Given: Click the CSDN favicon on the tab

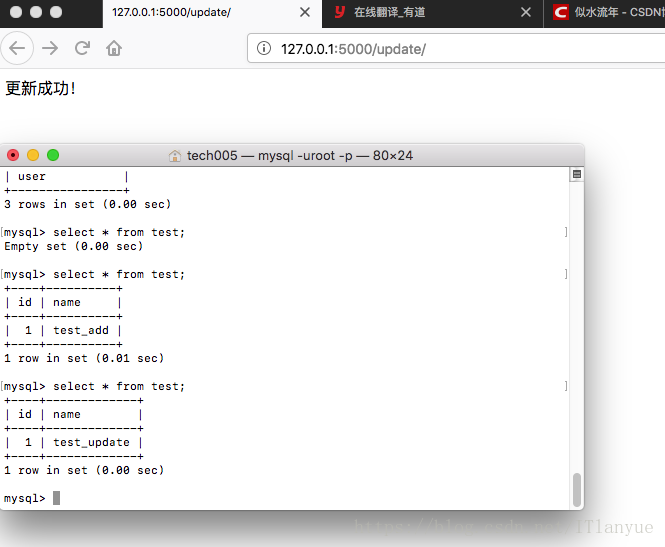Looking at the screenshot, I should (561, 12).
